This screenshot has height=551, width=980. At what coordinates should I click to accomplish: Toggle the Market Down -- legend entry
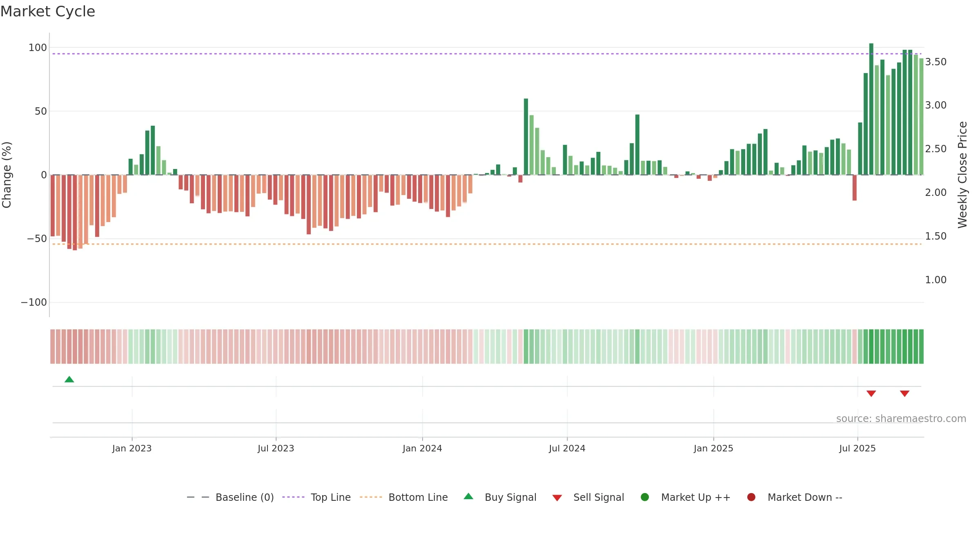pyautogui.click(x=795, y=497)
